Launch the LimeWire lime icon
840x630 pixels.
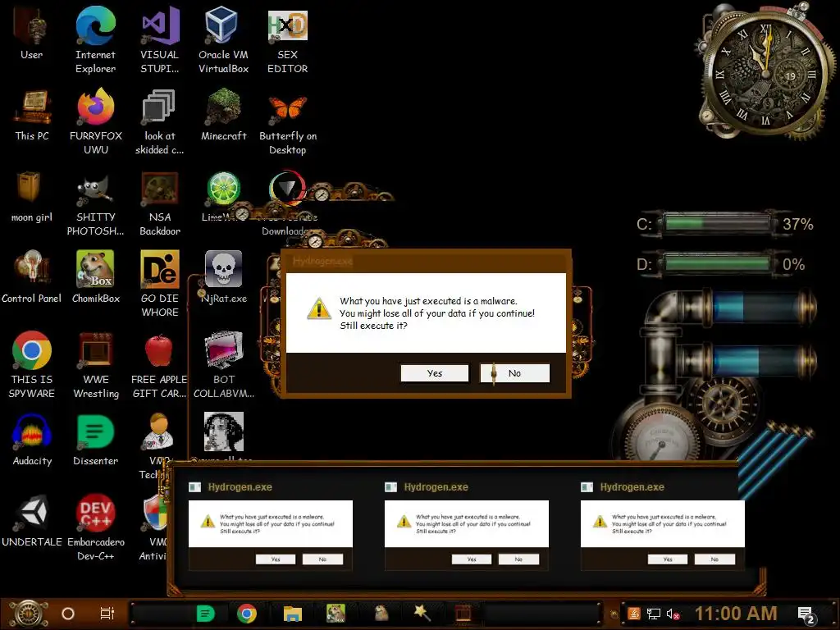pyautogui.click(x=223, y=189)
